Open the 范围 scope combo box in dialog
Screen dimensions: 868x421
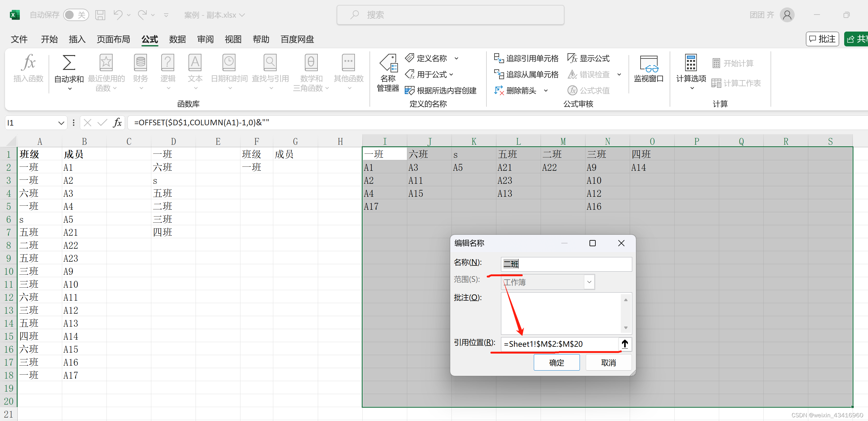pyautogui.click(x=547, y=282)
